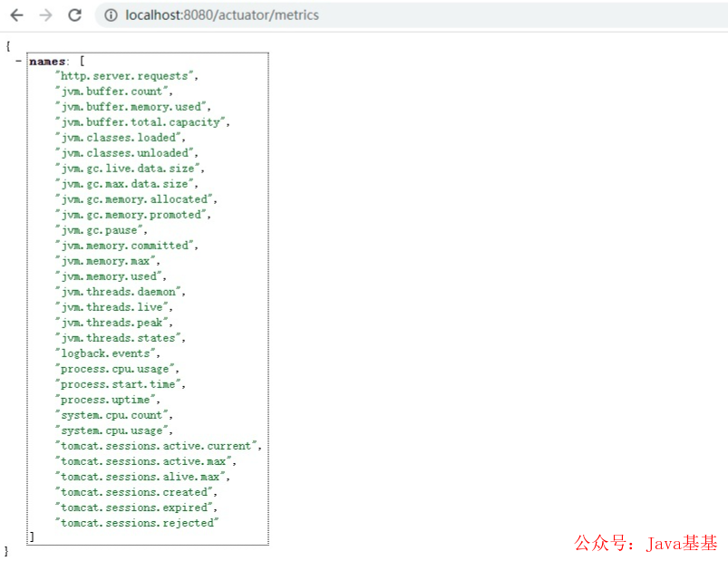Select the "process.cpu.usage" entry
Screen dimensions: 728x561
(114, 369)
